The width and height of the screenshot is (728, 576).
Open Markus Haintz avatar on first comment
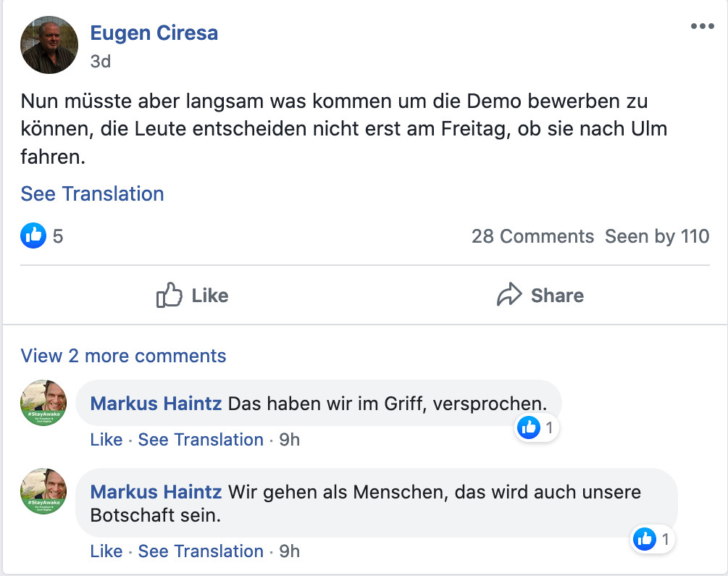click(43, 402)
